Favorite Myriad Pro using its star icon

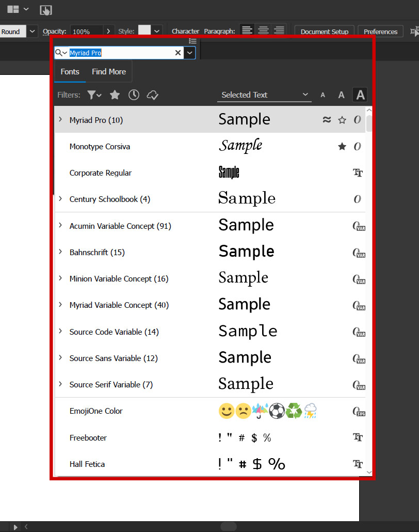[342, 119]
